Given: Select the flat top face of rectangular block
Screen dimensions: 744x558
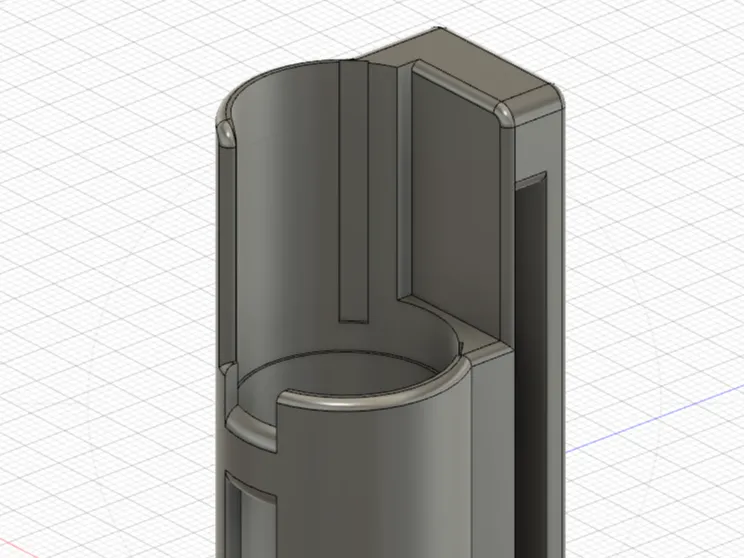Looking at the screenshot, I should click(x=456, y=62).
